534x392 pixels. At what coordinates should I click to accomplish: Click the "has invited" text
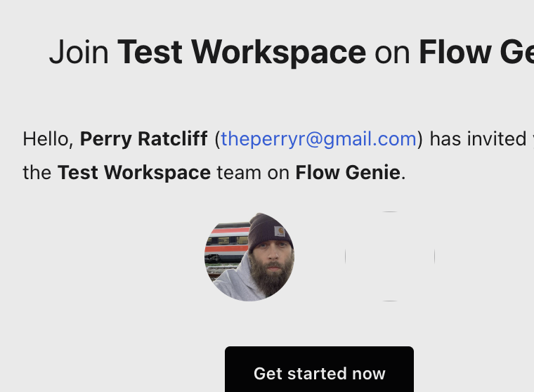tap(468, 139)
